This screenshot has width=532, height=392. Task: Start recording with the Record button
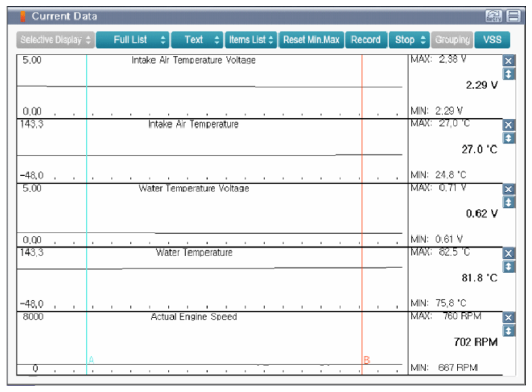[x=365, y=40]
